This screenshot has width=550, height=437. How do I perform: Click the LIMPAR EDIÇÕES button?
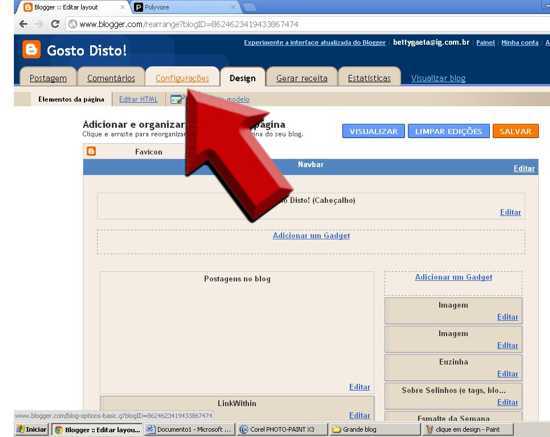point(448,131)
